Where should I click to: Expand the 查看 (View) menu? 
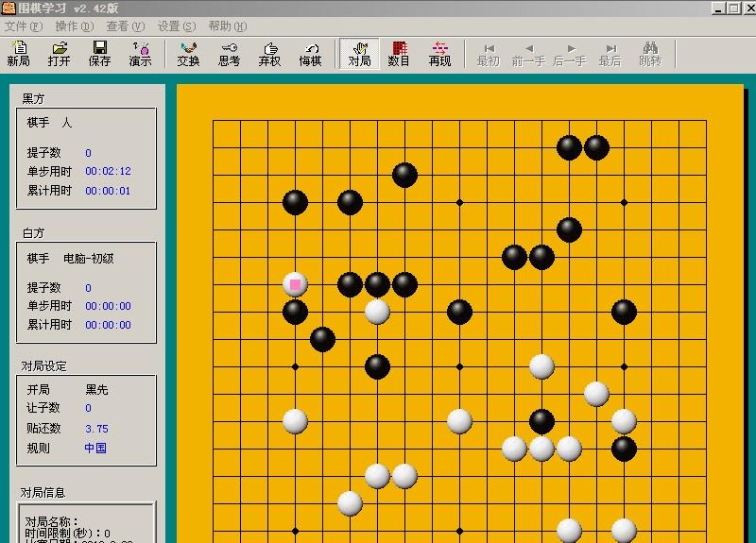click(125, 26)
